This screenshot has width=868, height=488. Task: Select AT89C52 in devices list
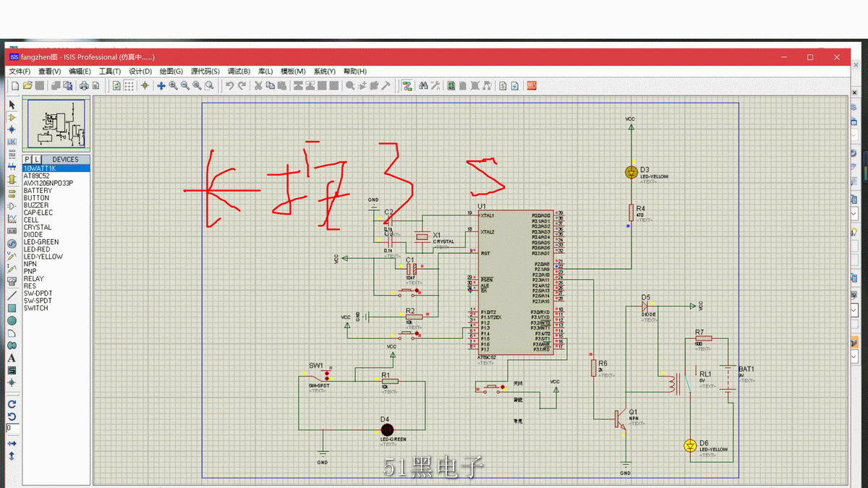pos(37,176)
